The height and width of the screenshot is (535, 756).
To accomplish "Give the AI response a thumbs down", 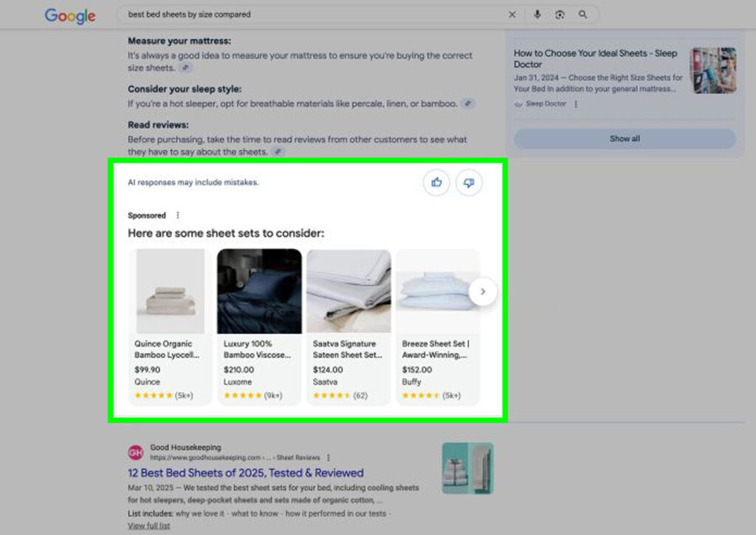I will pos(469,183).
